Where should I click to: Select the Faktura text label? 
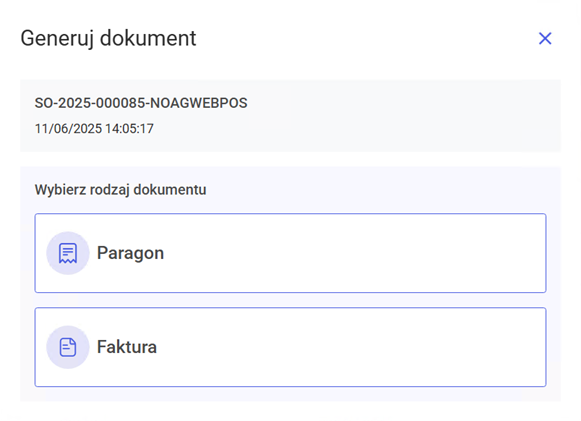(127, 347)
